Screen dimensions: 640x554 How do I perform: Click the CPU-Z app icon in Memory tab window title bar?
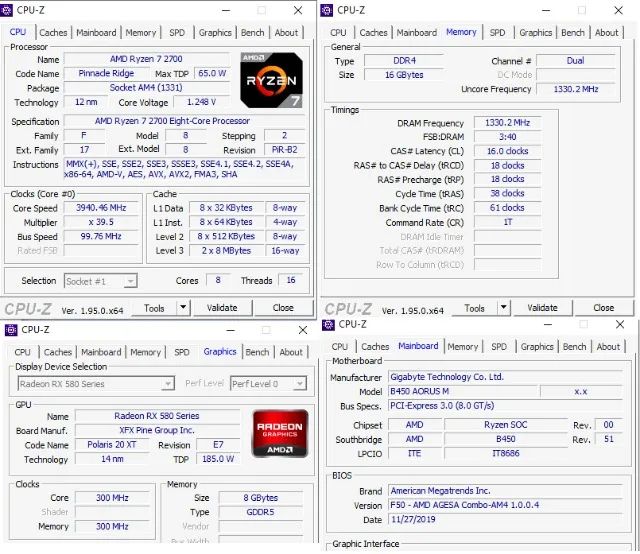(327, 10)
